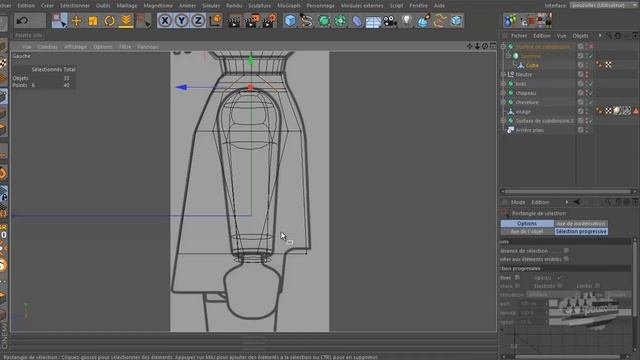Open the Personnage menu
Image resolution: width=640 pixels, height=360 pixels.
(320, 6)
